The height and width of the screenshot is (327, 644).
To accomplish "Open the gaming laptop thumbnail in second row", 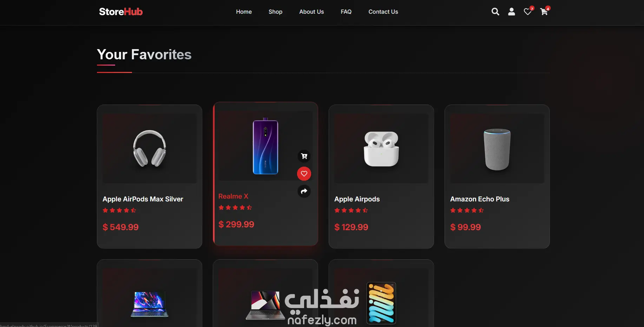I will (x=150, y=304).
